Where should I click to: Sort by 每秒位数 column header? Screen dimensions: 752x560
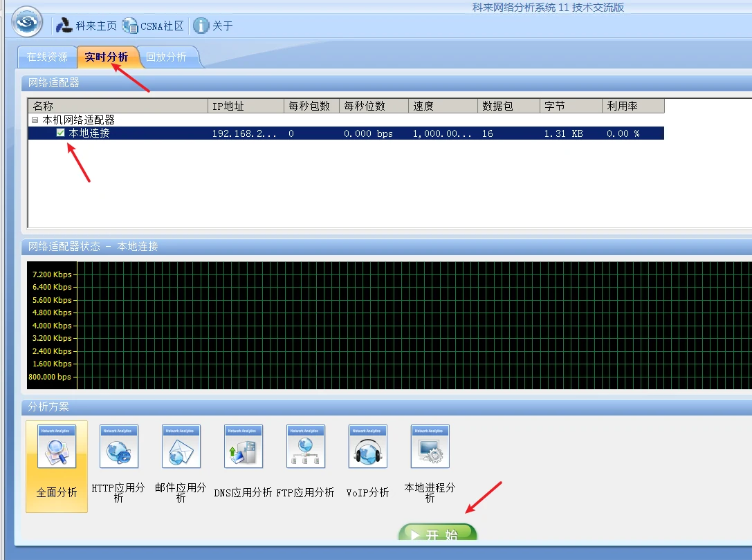point(374,106)
